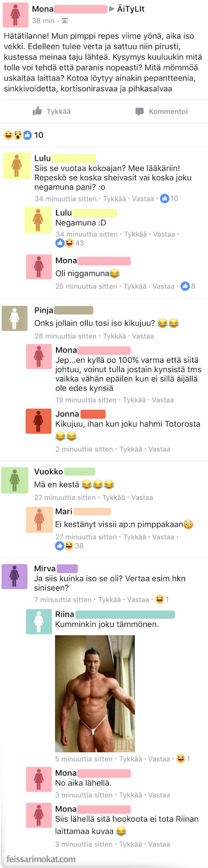The height and width of the screenshot is (868, 208).
Task: Open the ÄiTyLIt group link in the header
Action: [x=131, y=9]
